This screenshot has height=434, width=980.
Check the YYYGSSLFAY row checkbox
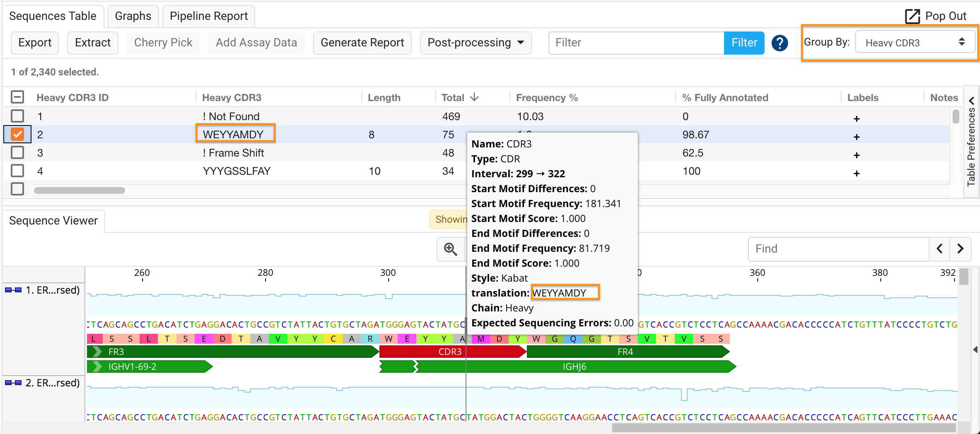tap(17, 171)
